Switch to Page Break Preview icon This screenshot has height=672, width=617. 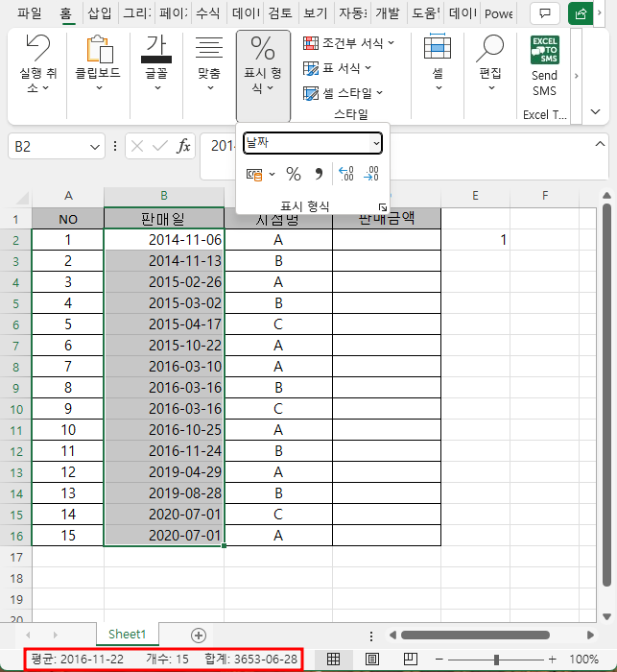point(411,660)
